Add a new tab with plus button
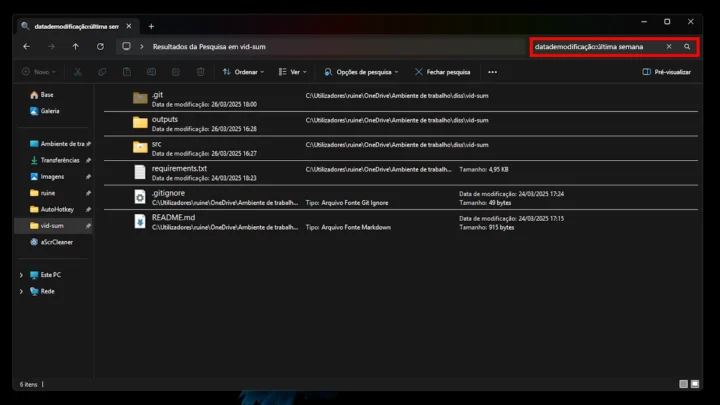The height and width of the screenshot is (405, 720). point(151,27)
